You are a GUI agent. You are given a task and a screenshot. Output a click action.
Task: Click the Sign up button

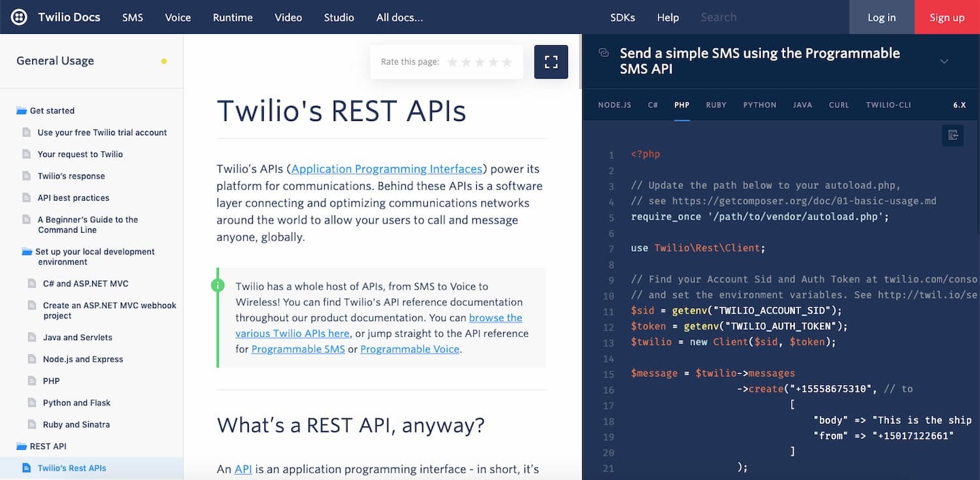pyautogui.click(x=947, y=18)
